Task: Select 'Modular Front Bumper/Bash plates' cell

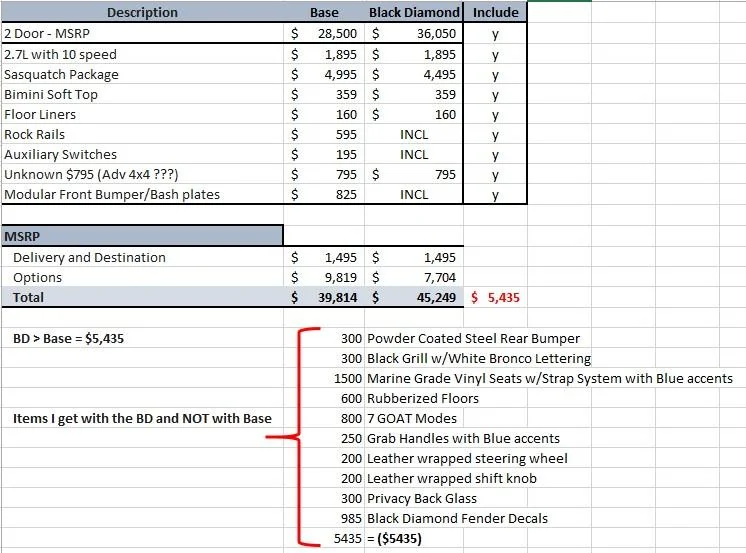Action: (142, 194)
